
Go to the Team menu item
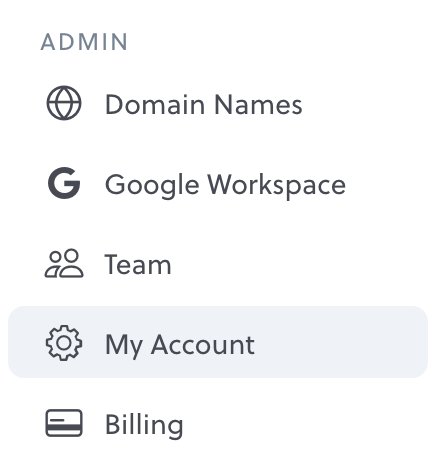tap(138, 264)
